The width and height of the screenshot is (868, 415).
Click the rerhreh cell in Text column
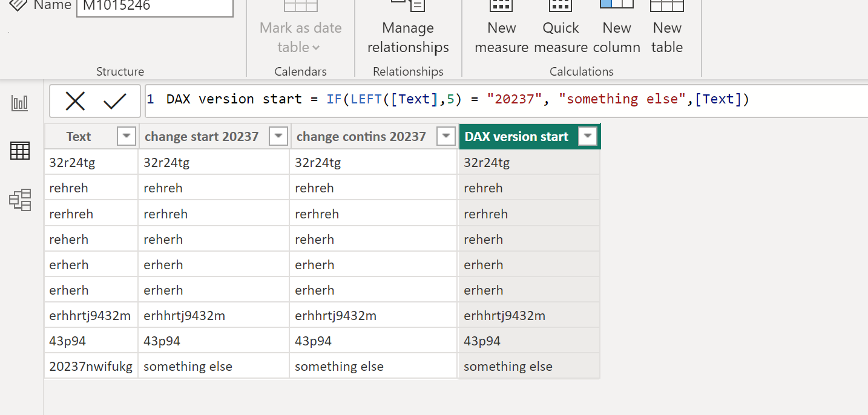pos(91,214)
